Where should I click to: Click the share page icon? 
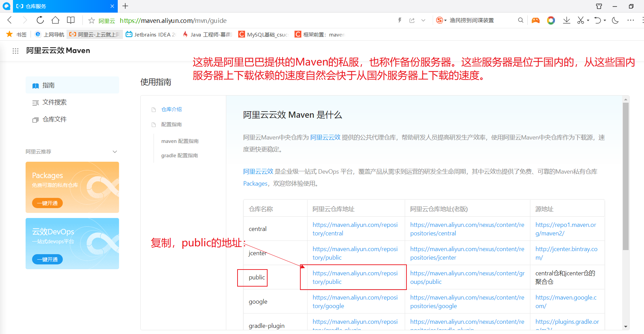[x=412, y=20]
